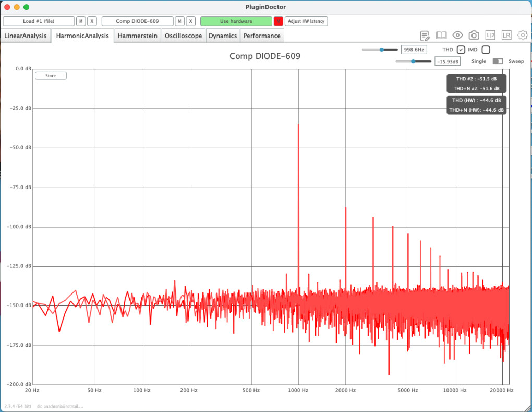Switch to the Oscilloscope tab
532x412 pixels.
click(184, 36)
